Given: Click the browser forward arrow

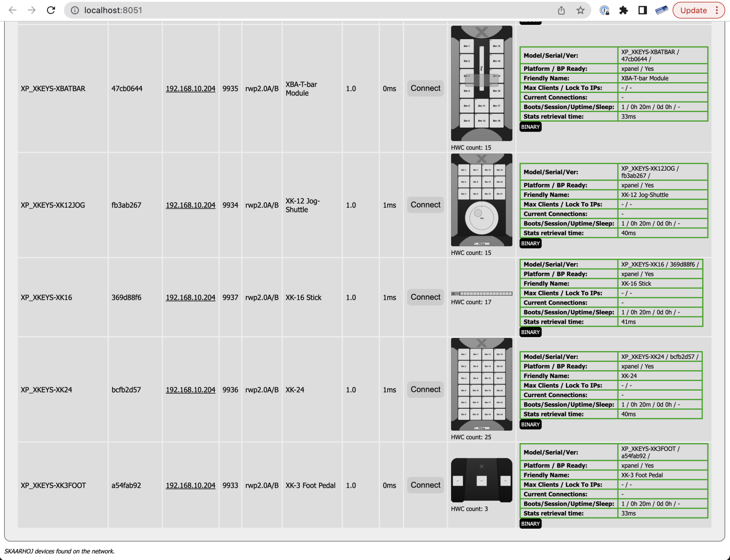Looking at the screenshot, I should [32, 10].
